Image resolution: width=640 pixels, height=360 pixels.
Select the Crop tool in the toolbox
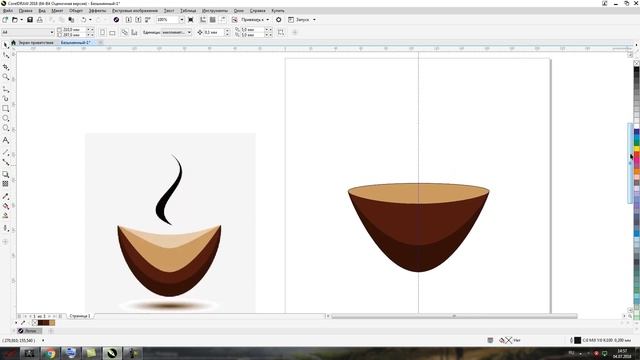coord(5,67)
